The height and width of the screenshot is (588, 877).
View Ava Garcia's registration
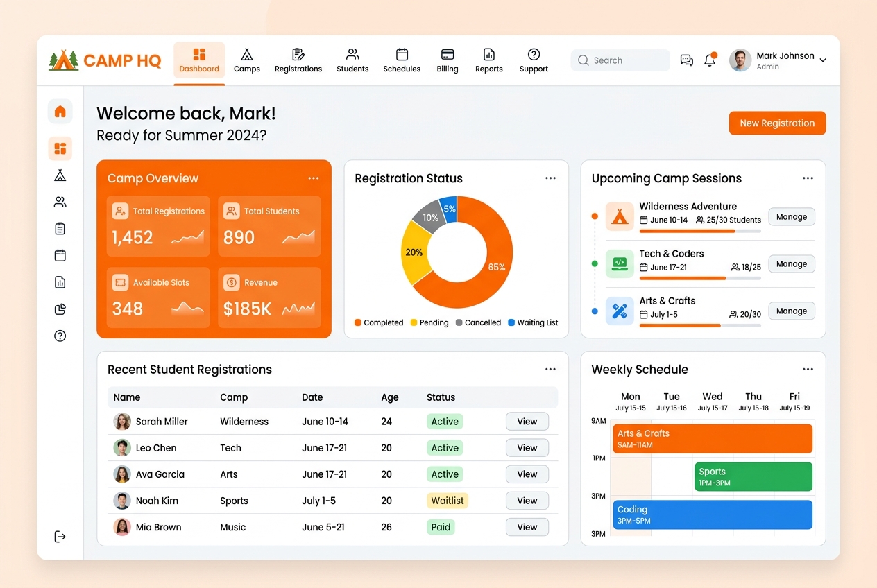tap(527, 474)
